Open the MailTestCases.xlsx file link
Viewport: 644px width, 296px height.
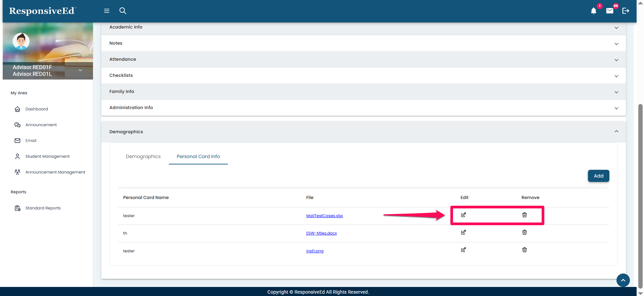324,216
